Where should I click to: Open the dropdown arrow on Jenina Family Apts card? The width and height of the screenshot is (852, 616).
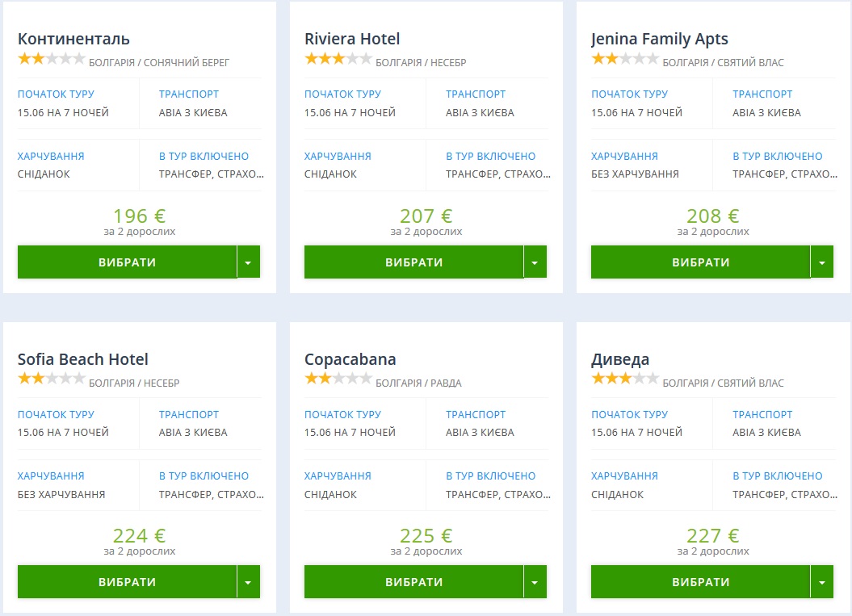pyautogui.click(x=822, y=262)
